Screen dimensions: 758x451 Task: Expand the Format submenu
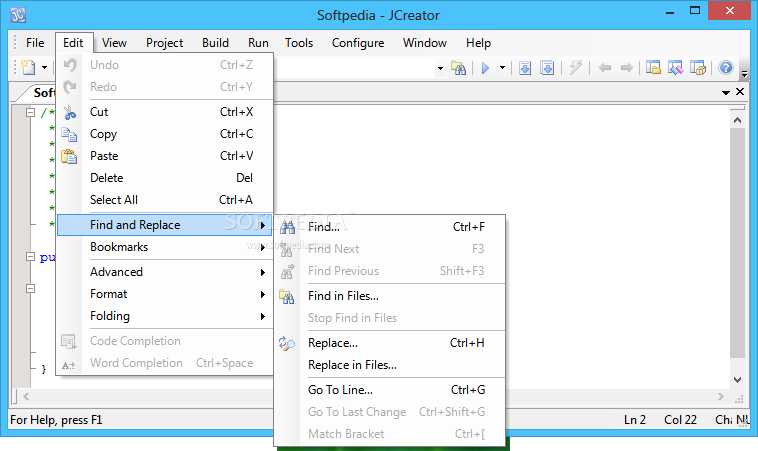(x=165, y=294)
